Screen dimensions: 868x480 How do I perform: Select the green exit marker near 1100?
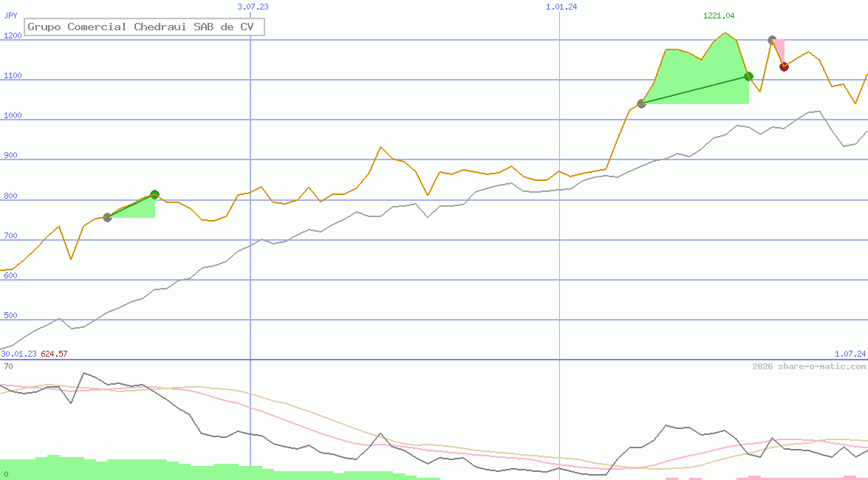tap(748, 76)
